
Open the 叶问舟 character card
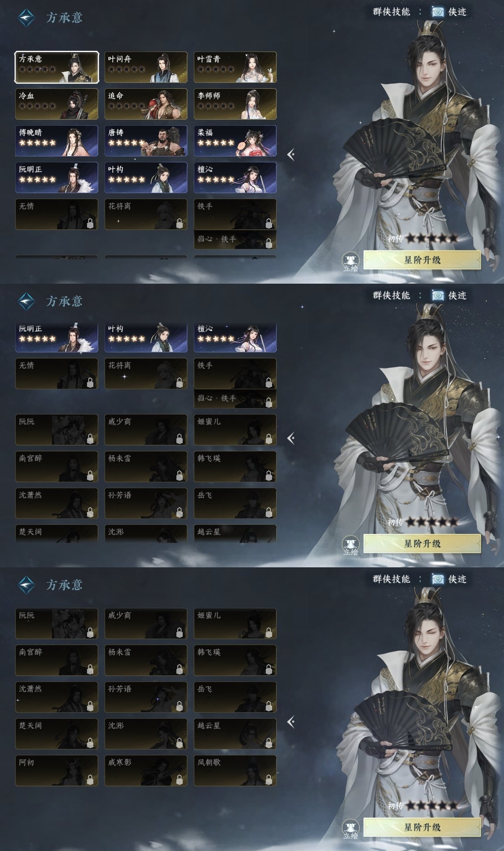click(x=146, y=67)
